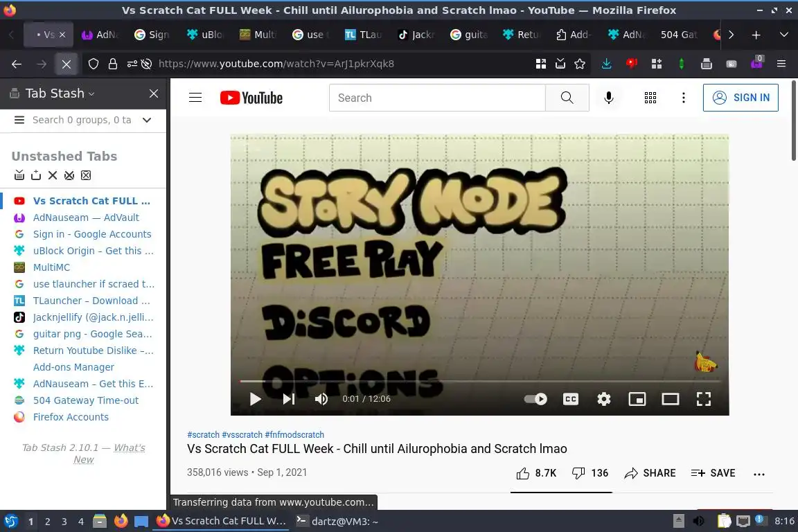Viewport: 798px width, 532px height.
Task: Dislike the video (136)
Action: click(x=590, y=473)
